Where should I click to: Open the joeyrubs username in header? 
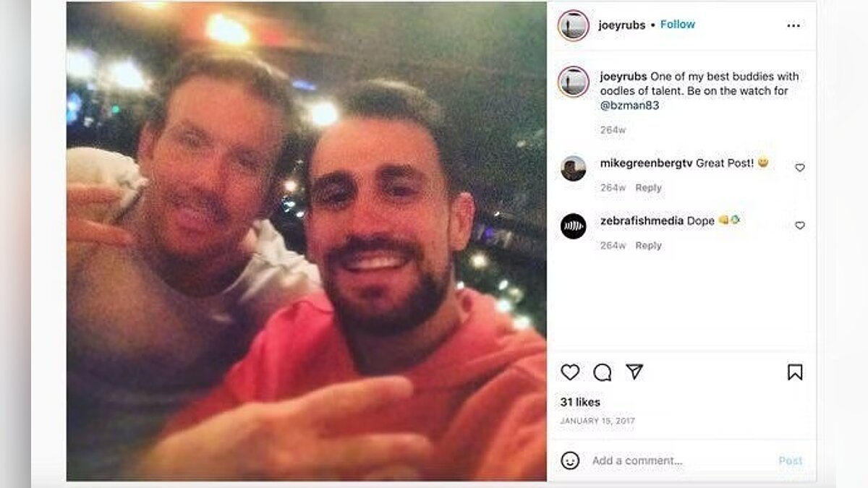click(621, 25)
